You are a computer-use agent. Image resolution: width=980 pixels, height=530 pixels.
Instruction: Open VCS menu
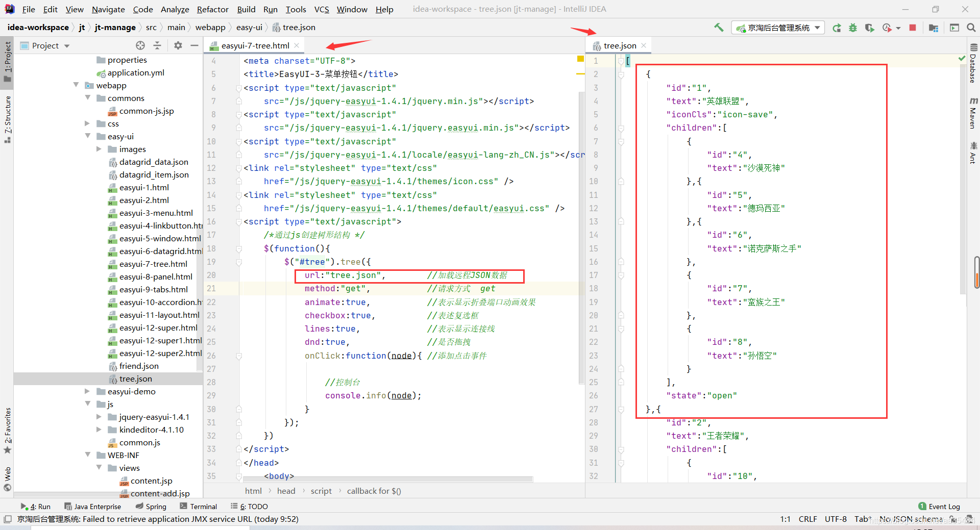322,9
